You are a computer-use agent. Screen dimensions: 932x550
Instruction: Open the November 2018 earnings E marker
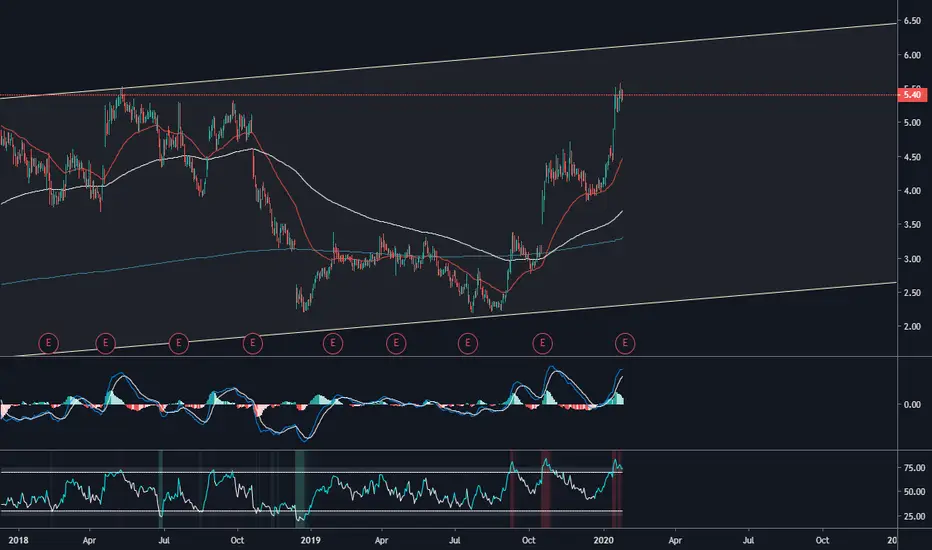click(253, 343)
